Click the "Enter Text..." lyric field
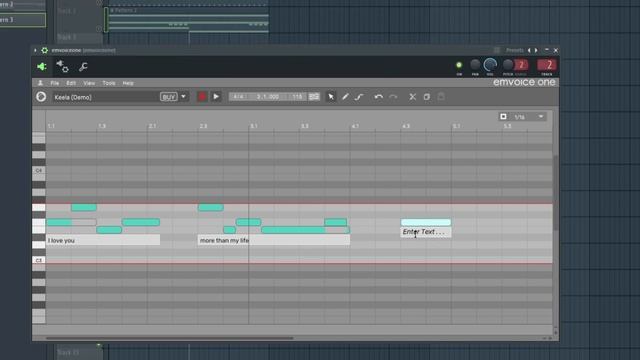The height and width of the screenshot is (360, 640). pyautogui.click(x=426, y=232)
